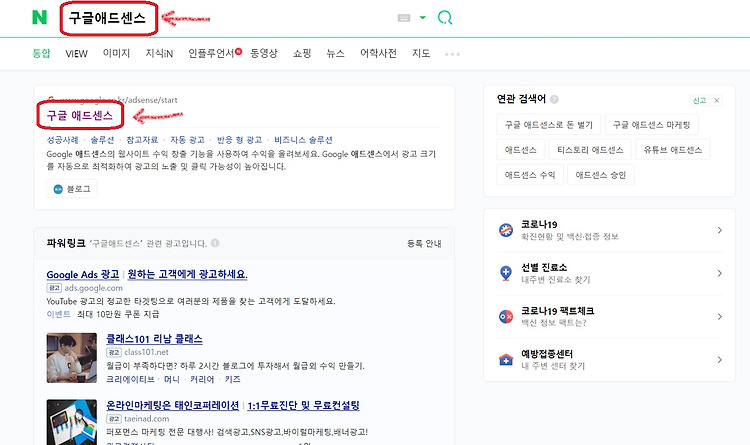Viewport: 750px width, 445px height.
Task: Click the green Naver N logo
Action: pos(39,17)
